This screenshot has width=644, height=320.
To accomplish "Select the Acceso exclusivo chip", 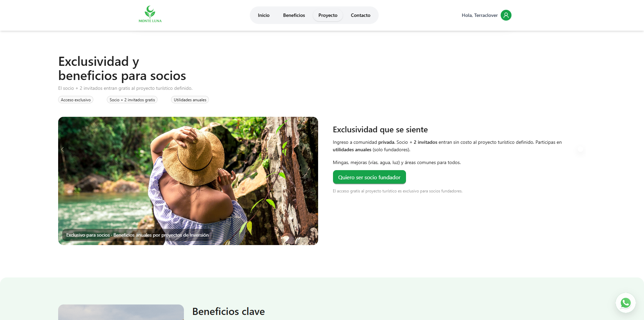I will [x=76, y=100].
